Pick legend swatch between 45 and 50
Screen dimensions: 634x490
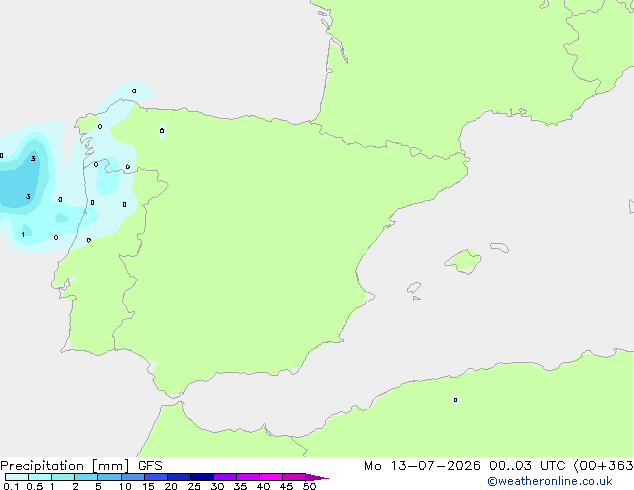point(294,477)
